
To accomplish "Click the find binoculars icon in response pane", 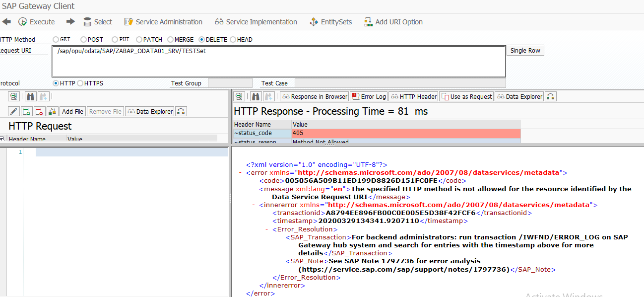I will (256, 96).
